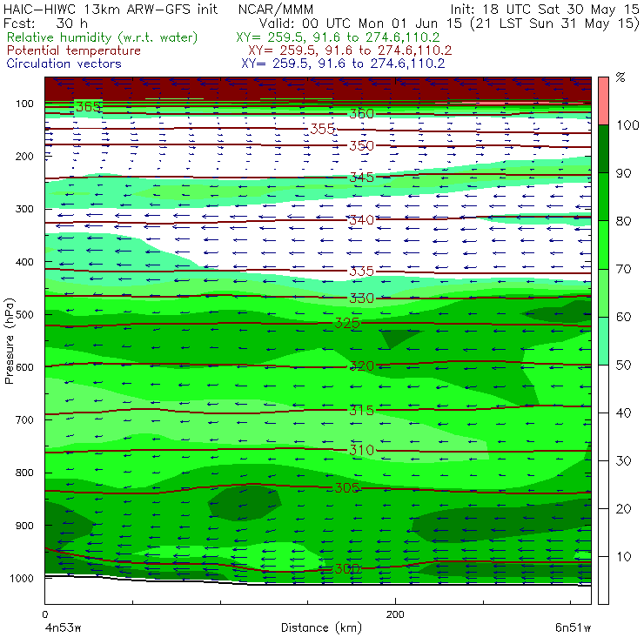Click the 360 contour label
The width and height of the screenshot is (644, 644).
pos(361,114)
